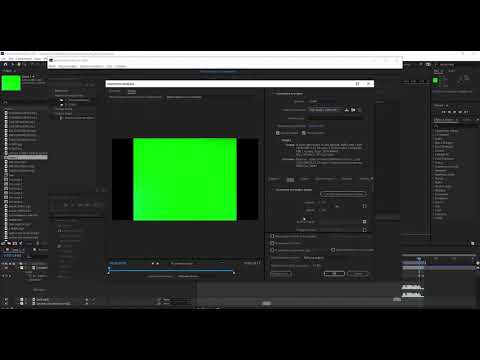This screenshot has height=360, width=480.
Task: Click the green composition thumbnail in the Project panel
Action: (x=11, y=83)
